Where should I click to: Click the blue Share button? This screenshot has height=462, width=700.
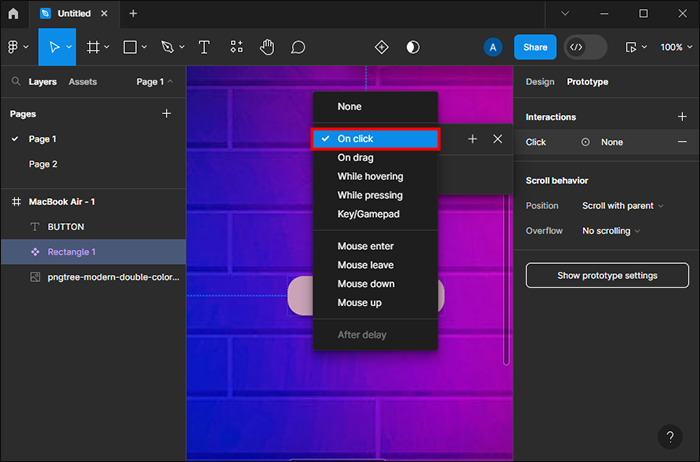click(535, 47)
